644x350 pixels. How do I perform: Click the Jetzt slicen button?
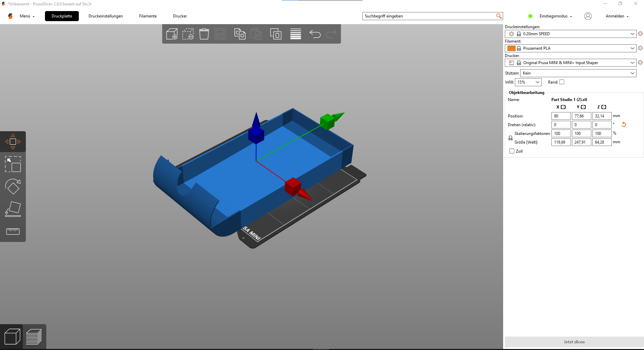574,342
